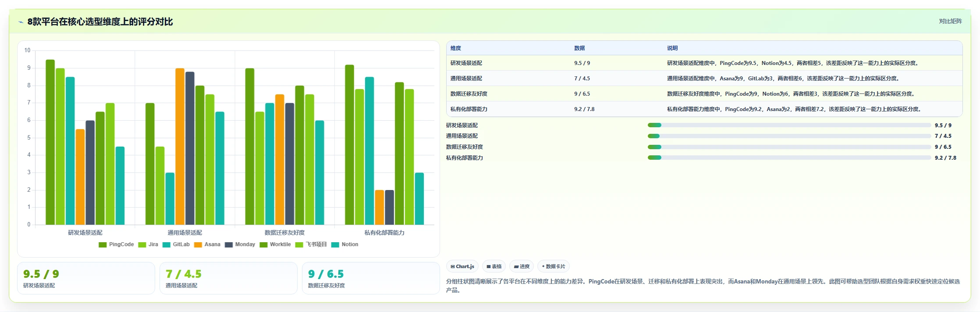Click the 数据迁移友好度 x-axis label

[x=284, y=233]
